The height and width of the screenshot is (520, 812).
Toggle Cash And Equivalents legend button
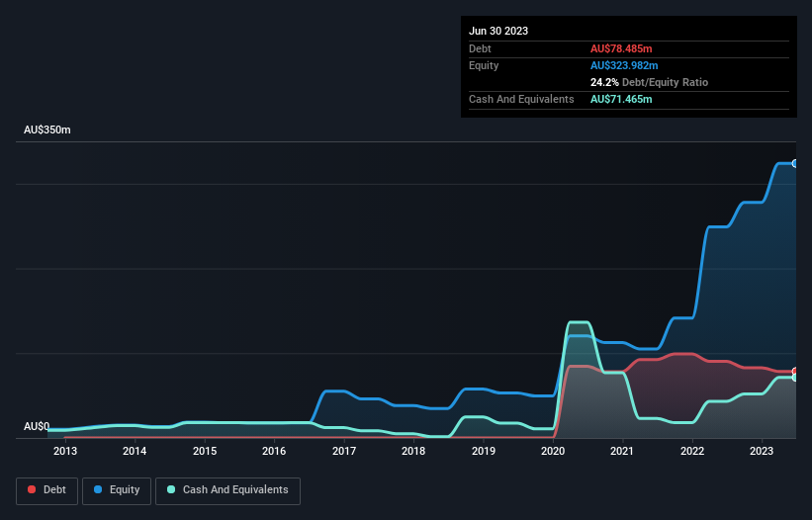pyautogui.click(x=227, y=490)
